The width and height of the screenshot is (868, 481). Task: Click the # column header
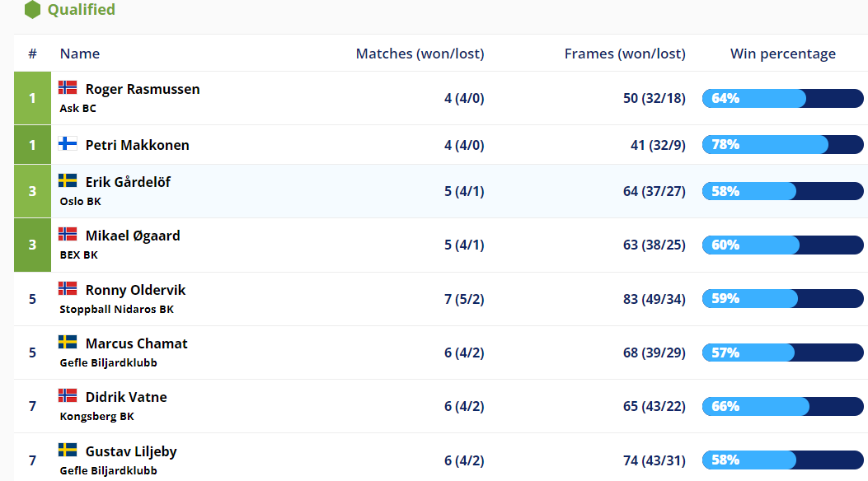[x=33, y=54]
